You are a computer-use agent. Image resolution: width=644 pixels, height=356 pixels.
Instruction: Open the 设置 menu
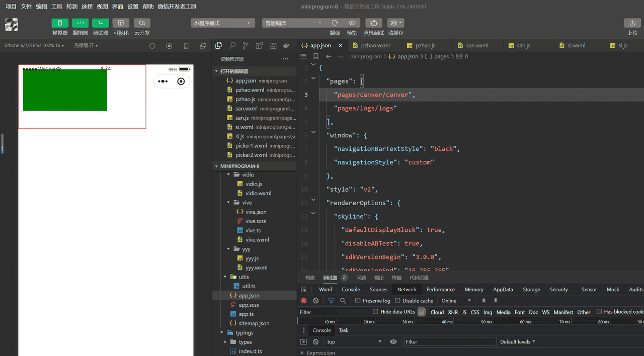click(132, 7)
